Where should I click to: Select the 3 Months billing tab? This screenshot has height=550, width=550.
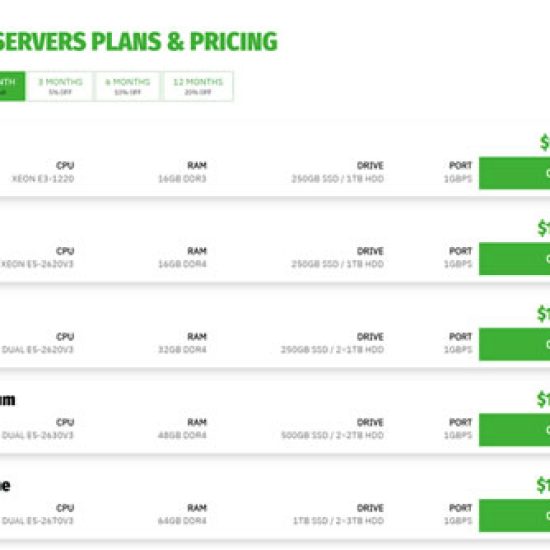pos(60,86)
